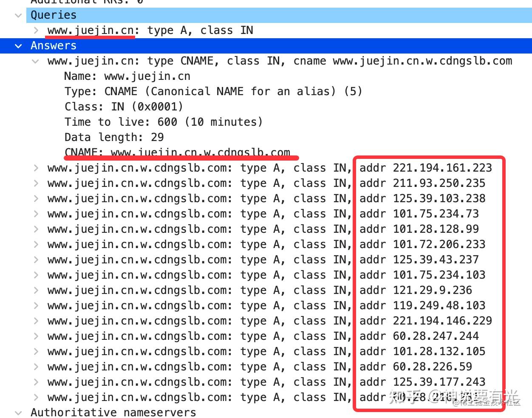
Task: Collapse the Answers section
Action: coord(18,46)
